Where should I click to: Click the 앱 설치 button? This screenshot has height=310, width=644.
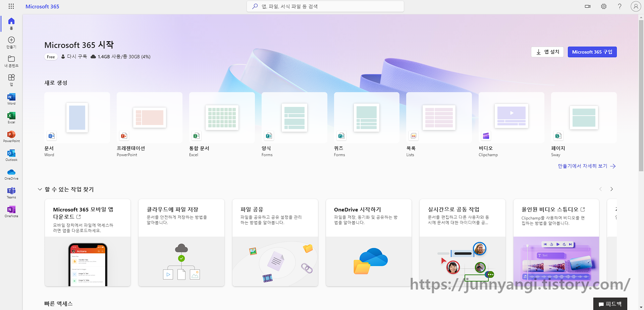click(x=547, y=52)
